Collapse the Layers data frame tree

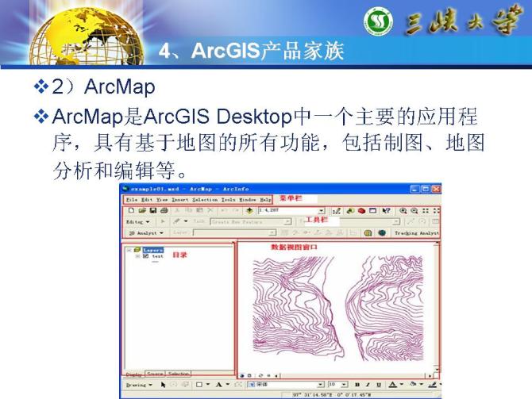point(129,250)
